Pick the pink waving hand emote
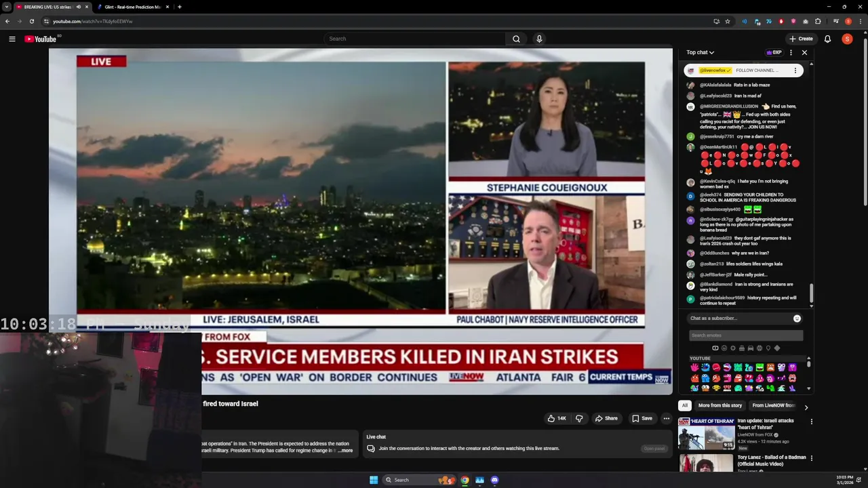Viewport: 868px width, 488px height. click(x=694, y=367)
